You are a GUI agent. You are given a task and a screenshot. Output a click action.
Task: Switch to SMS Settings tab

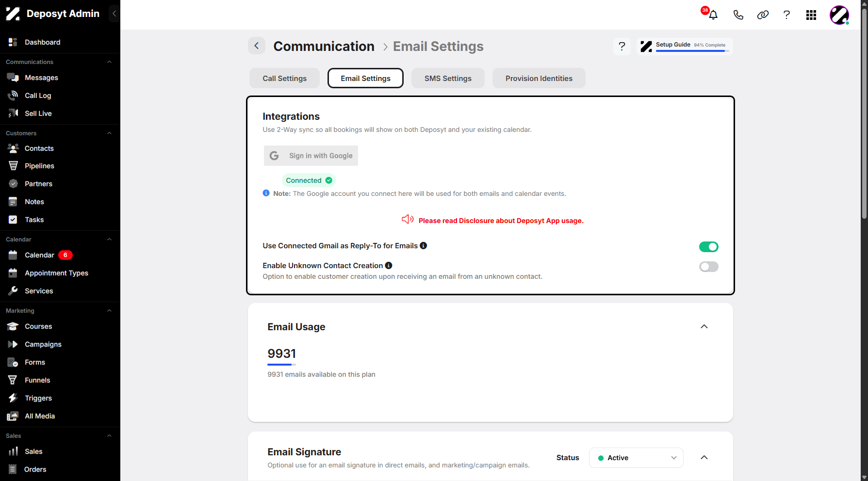point(448,78)
